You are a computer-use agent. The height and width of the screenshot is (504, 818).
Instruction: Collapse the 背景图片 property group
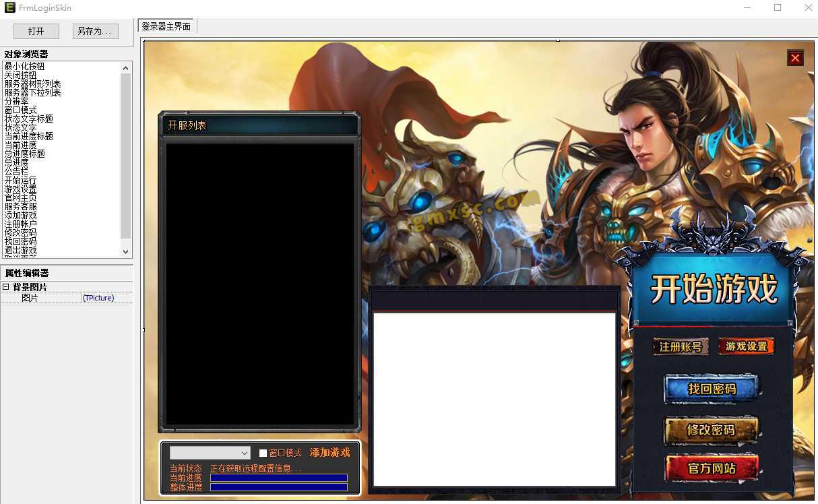point(5,287)
